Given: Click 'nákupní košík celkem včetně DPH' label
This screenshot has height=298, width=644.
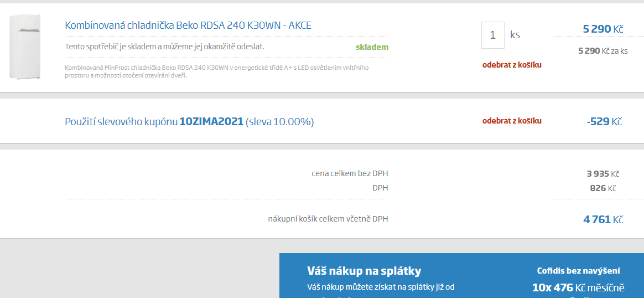Looking at the screenshot, I should pos(328,219).
